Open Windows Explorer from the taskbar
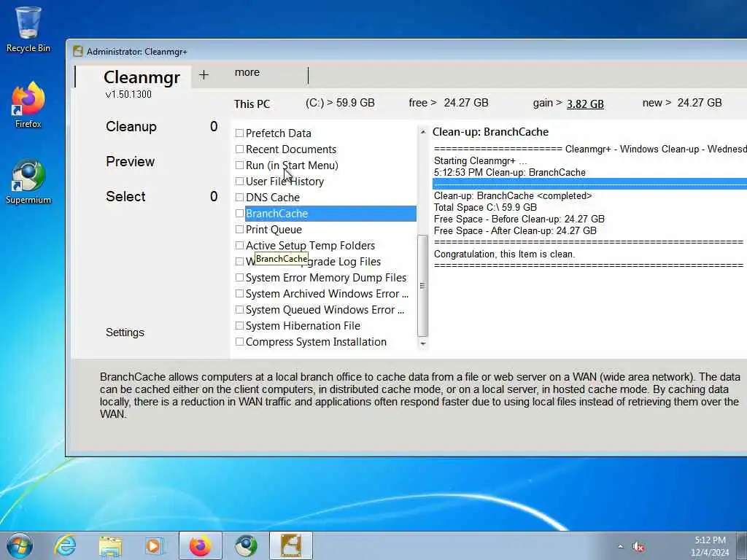This screenshot has width=747, height=560. click(111, 545)
